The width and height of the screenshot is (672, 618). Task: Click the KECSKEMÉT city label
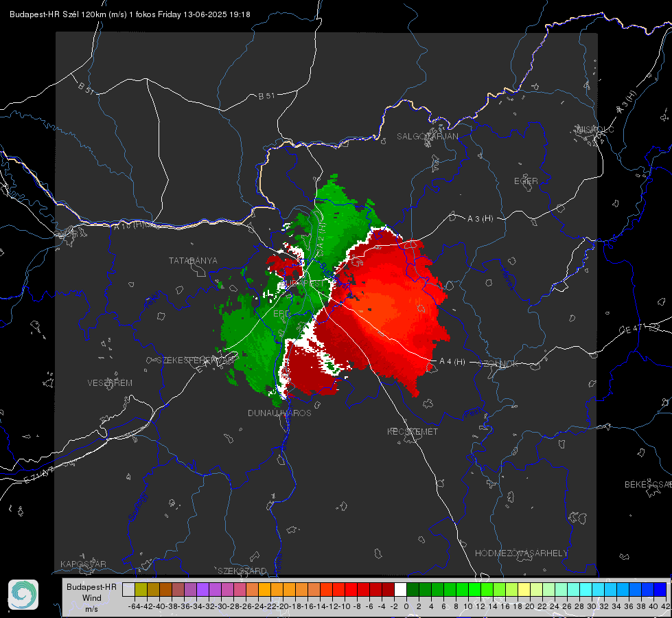413,431
